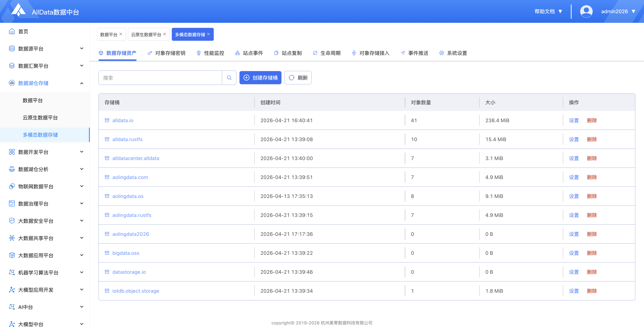Switch to the 性能监控 tab
Image resolution: width=644 pixels, height=329 pixels.
[210, 53]
